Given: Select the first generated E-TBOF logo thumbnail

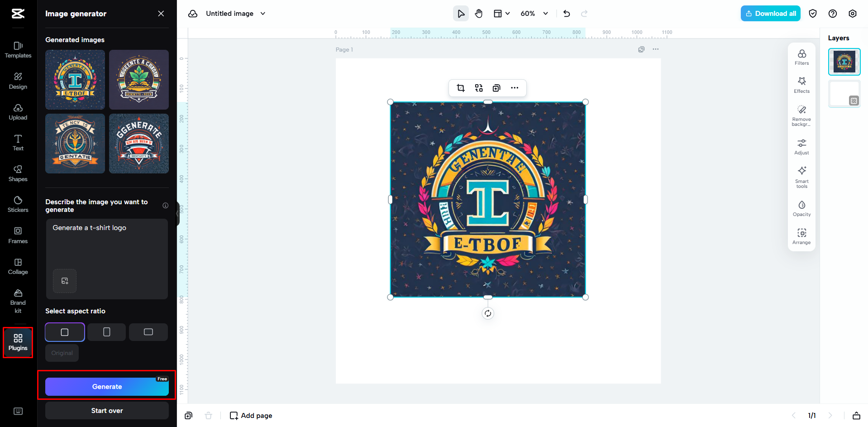Looking at the screenshot, I should point(75,80).
